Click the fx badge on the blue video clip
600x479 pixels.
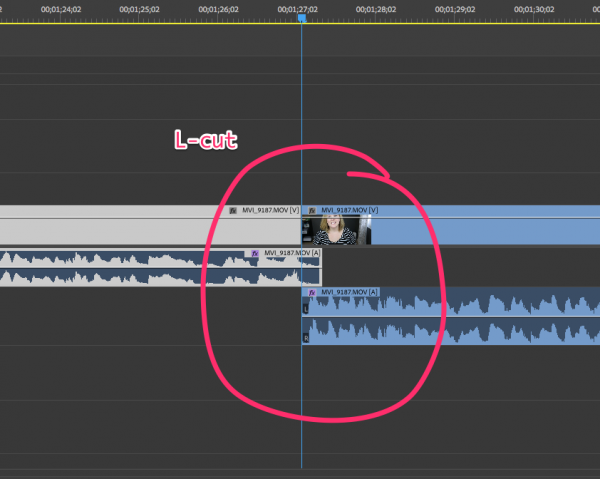(x=312, y=210)
